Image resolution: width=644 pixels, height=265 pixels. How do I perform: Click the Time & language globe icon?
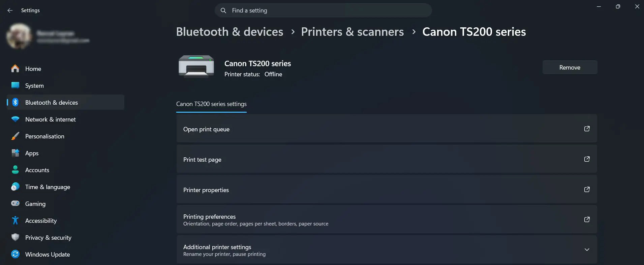[x=15, y=187]
